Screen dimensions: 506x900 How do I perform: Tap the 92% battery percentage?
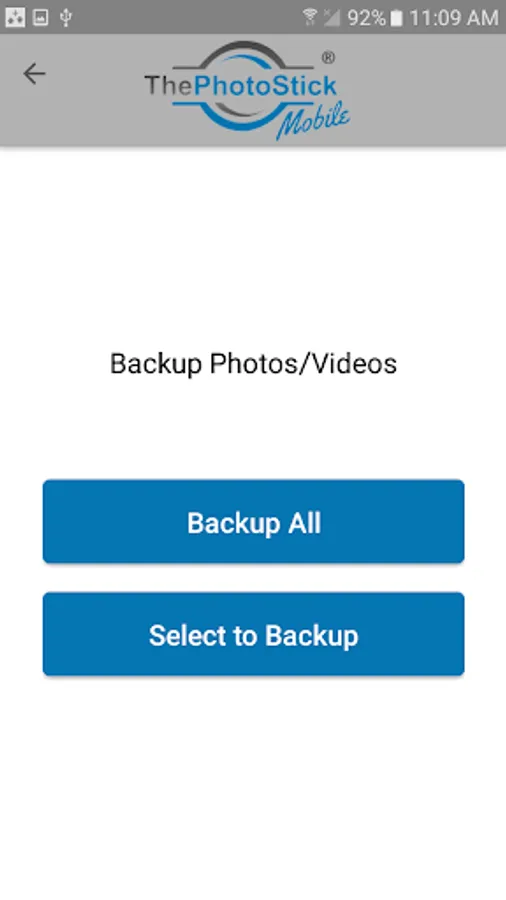pos(367,18)
